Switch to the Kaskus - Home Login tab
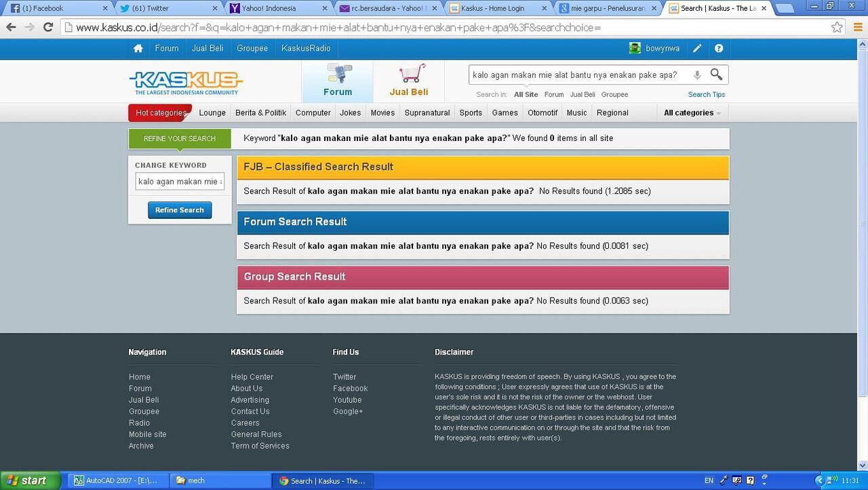Image resolution: width=868 pixels, height=490 pixels. click(x=496, y=9)
